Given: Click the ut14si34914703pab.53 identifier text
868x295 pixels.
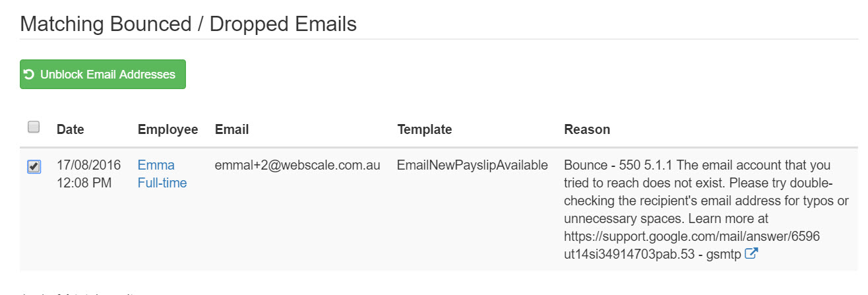Looking at the screenshot, I should tap(629, 253).
